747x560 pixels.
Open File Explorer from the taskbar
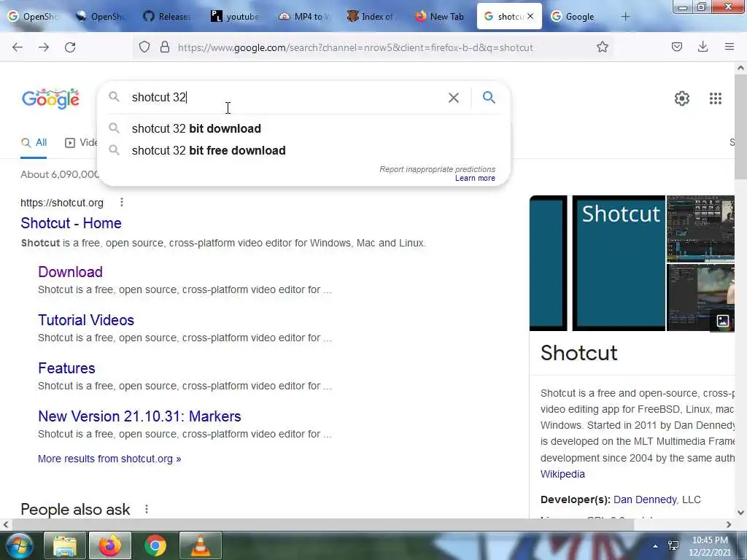click(x=65, y=545)
